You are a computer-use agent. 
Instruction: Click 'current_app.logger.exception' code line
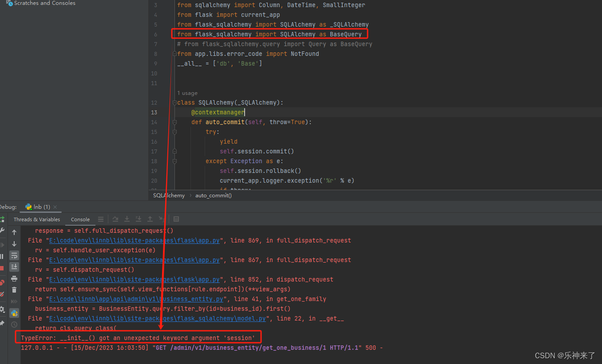coord(287,180)
